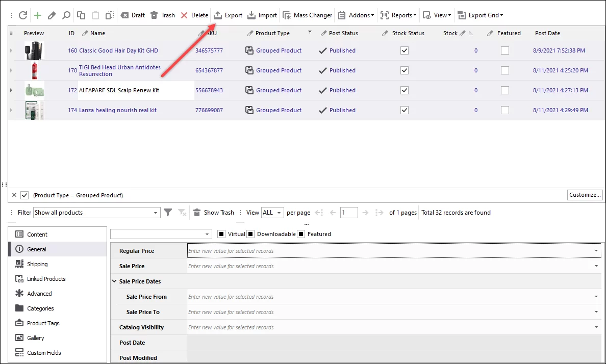This screenshot has width=606, height=364.
Task: Open the search tool
Action: click(65, 15)
